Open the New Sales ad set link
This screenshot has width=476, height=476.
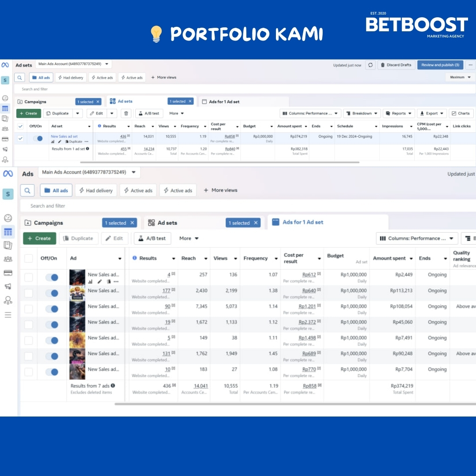64,136
